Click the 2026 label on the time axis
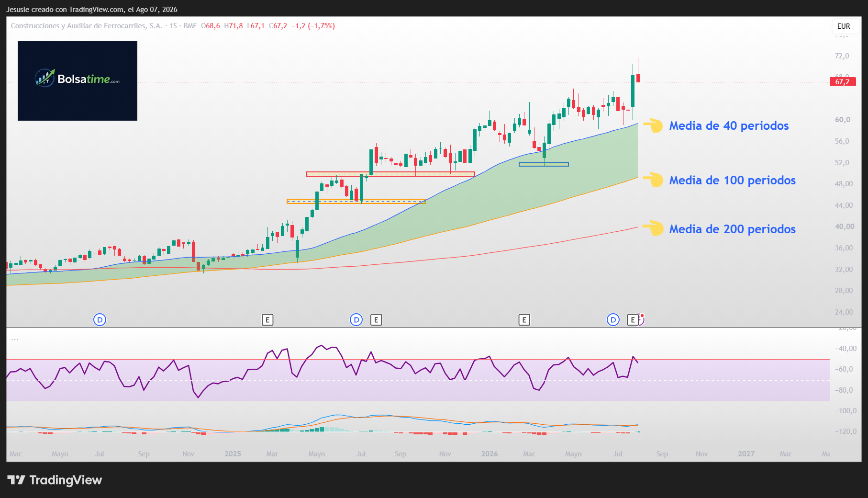868x498 pixels. click(x=490, y=454)
